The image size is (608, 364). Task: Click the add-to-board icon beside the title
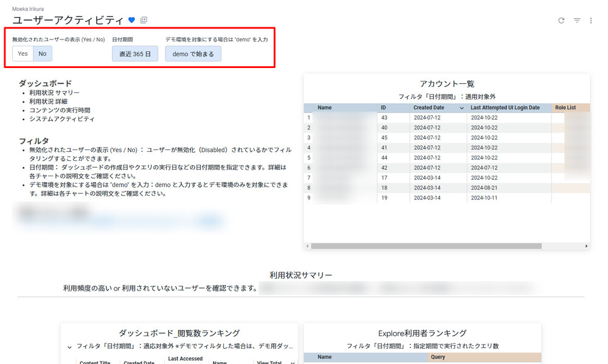pyautogui.click(x=144, y=20)
